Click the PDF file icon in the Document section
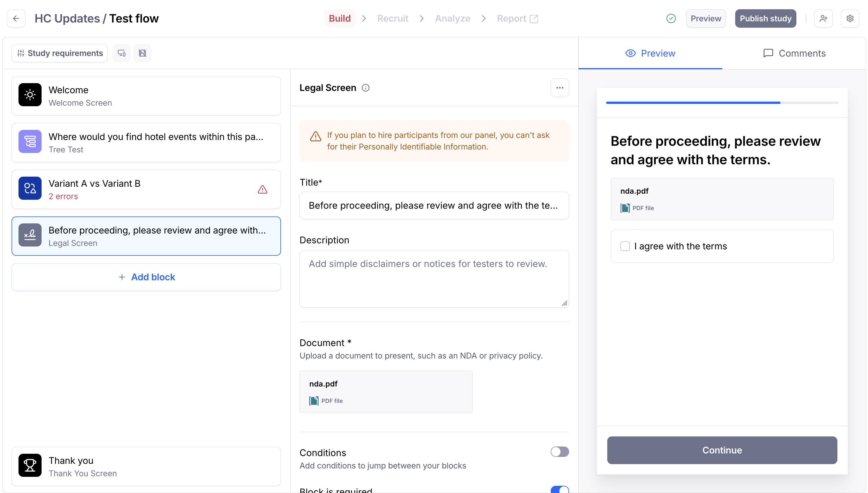868x493 pixels. pos(314,401)
